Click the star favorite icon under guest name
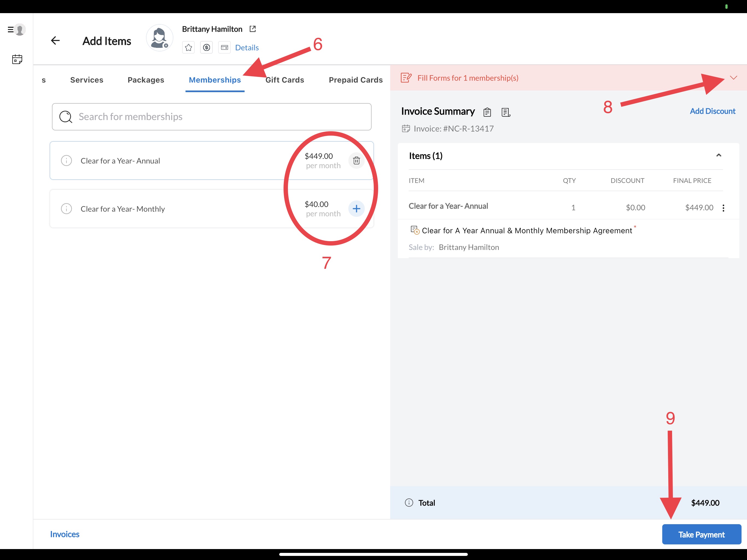This screenshot has width=747, height=560. tap(188, 48)
